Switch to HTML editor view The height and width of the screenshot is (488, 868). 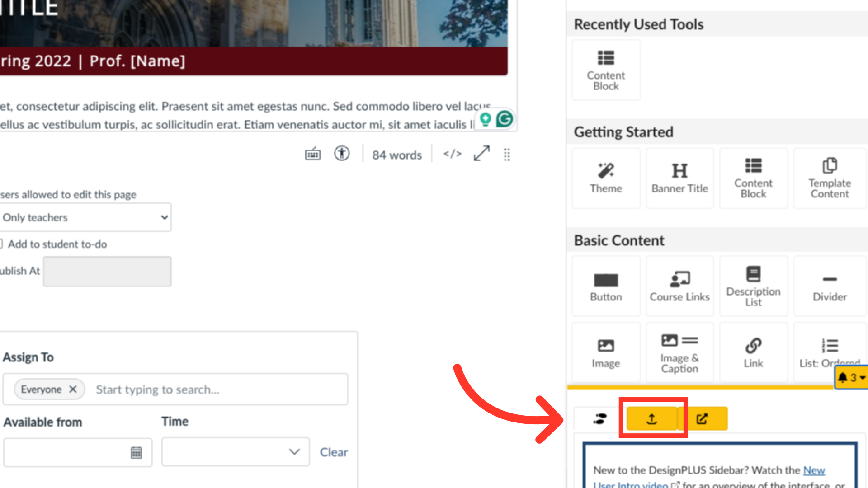(453, 154)
